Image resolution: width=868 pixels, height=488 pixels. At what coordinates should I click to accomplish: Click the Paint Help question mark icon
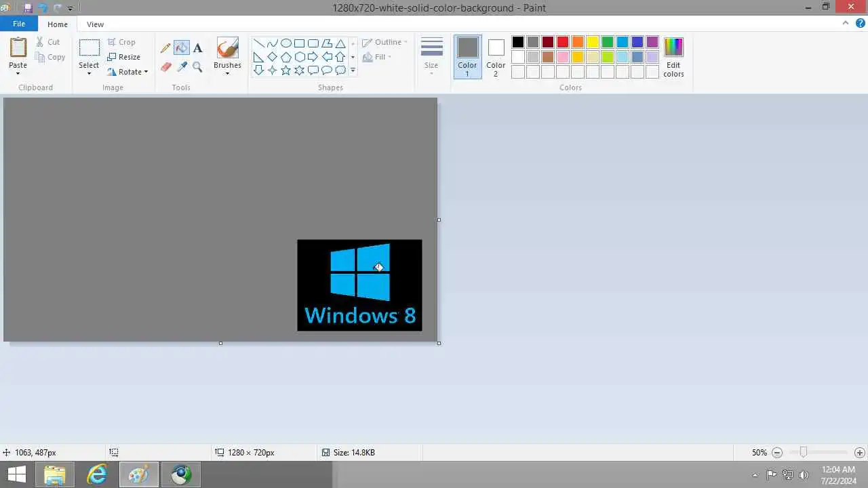coord(859,23)
